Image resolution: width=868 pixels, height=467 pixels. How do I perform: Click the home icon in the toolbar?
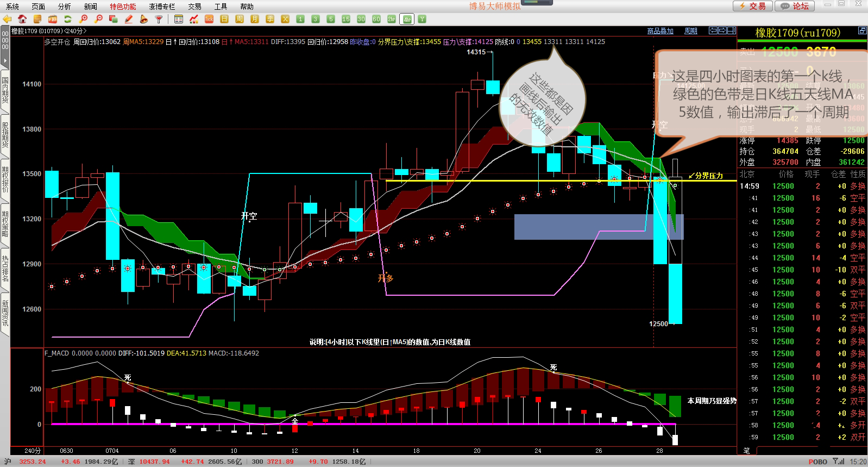22,19
